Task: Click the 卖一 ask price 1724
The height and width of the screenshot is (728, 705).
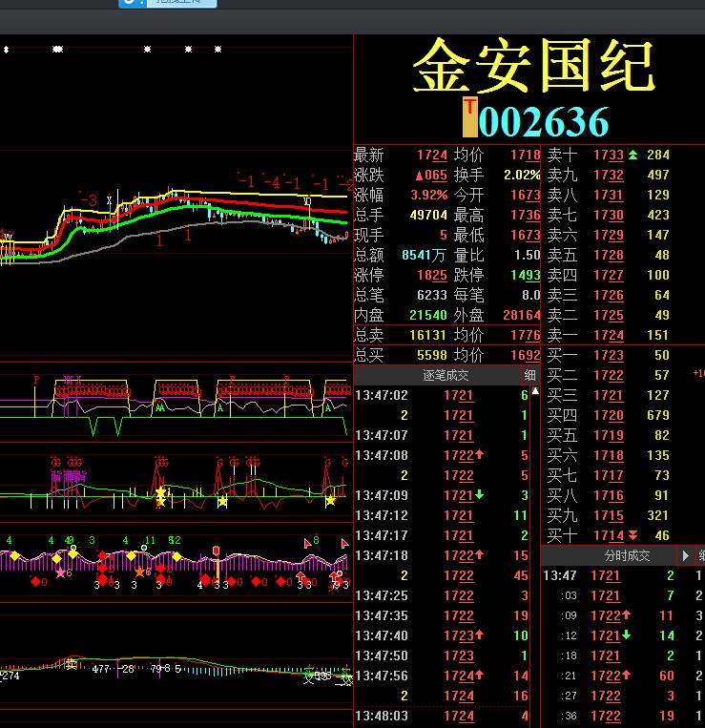Action: (609, 335)
